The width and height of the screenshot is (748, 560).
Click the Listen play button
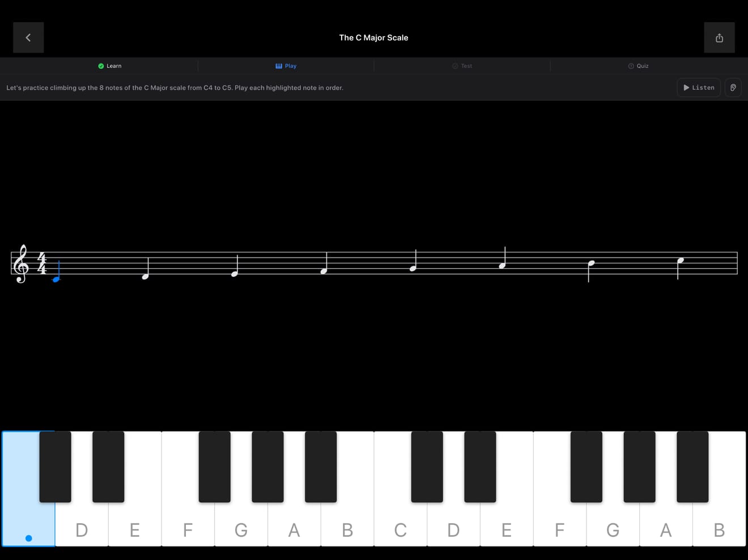(699, 88)
